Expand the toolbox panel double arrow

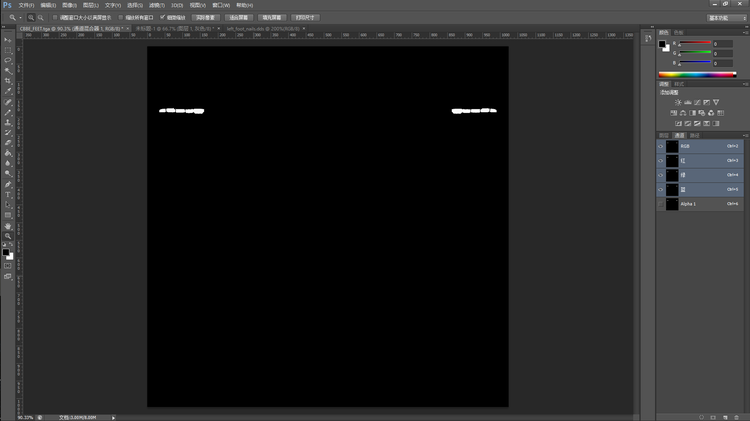pyautogui.click(x=4, y=27)
